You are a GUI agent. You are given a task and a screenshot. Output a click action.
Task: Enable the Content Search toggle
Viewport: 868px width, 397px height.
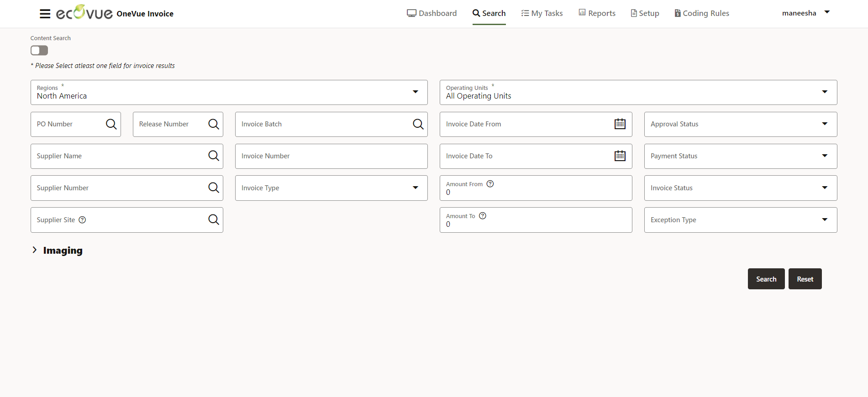[39, 50]
